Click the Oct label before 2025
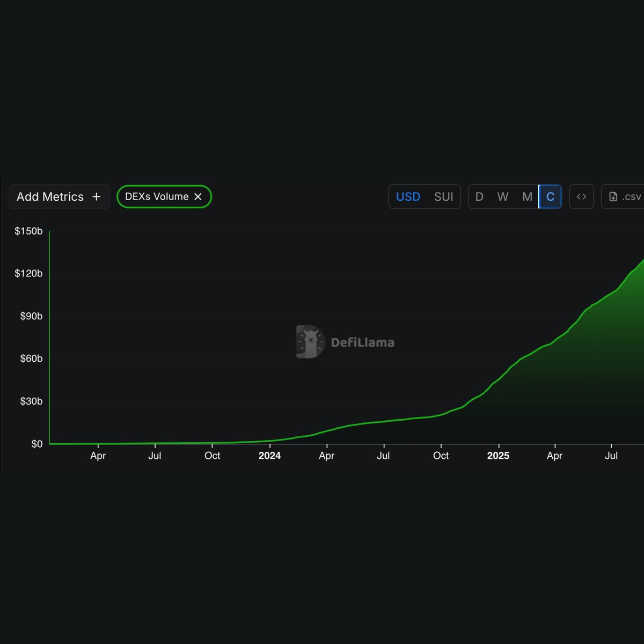The height and width of the screenshot is (644, 644). pos(441,456)
